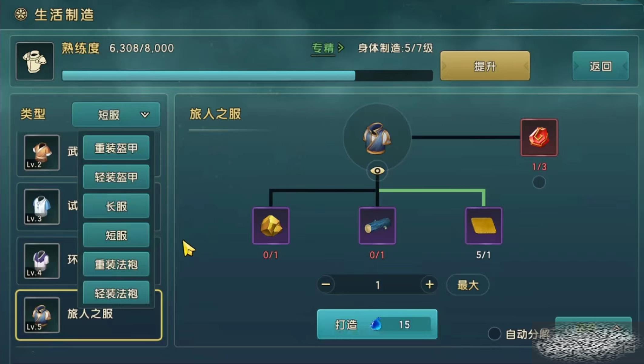Image resolution: width=644 pixels, height=364 pixels.
Task: Click the armor crafting icon beside 熟练度
Action: pos(35,61)
